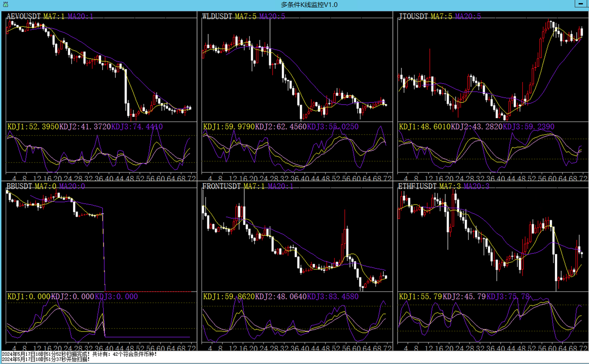Click the MA20:5 value next to WLDUSDT
The width and height of the screenshot is (589, 364).
pyautogui.click(x=272, y=16)
